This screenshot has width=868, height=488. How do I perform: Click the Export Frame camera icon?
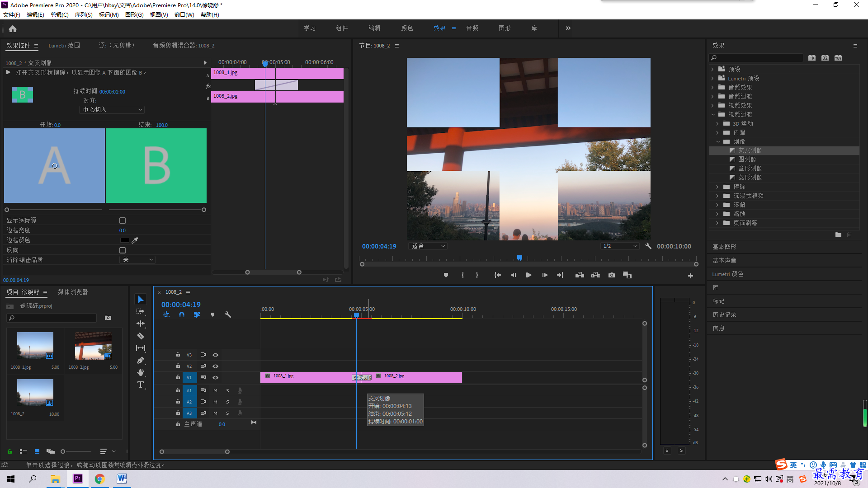612,275
